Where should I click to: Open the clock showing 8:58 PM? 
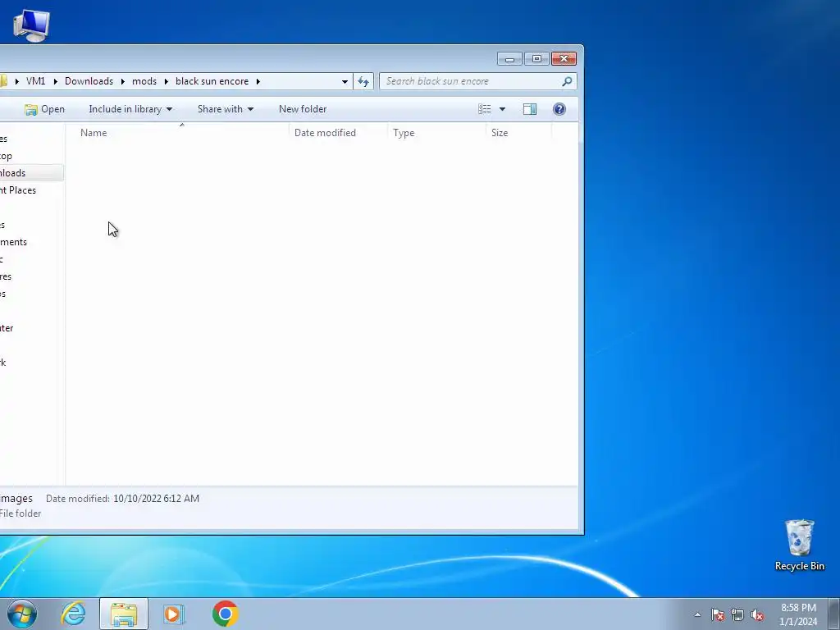[x=798, y=614]
